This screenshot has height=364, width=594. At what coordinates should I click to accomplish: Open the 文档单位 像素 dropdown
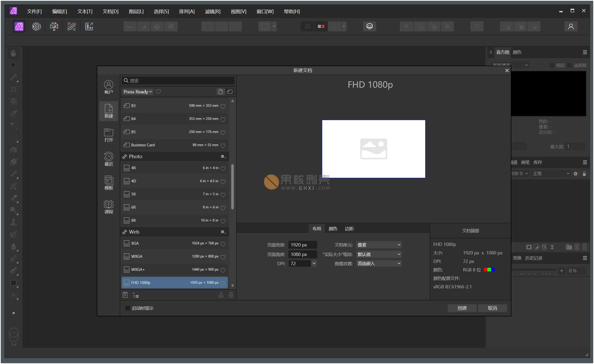[378, 245]
